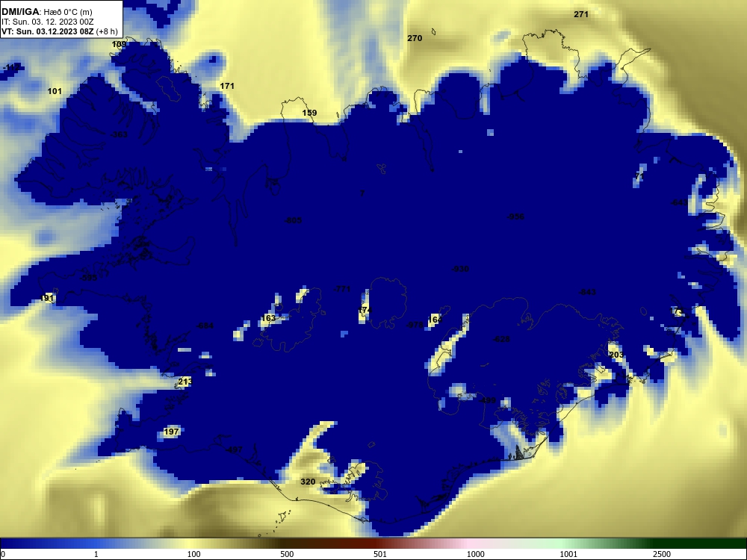747x560 pixels.
Task: Click the title text "DMI/IGA: Hæð 0°C (m)"
Action: pyautogui.click(x=46, y=12)
